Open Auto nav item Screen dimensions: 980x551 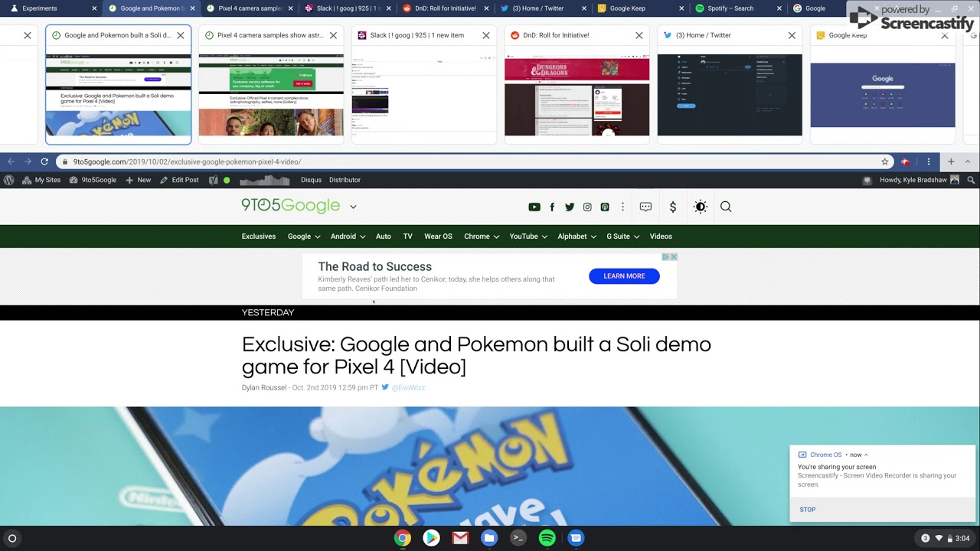tap(384, 236)
